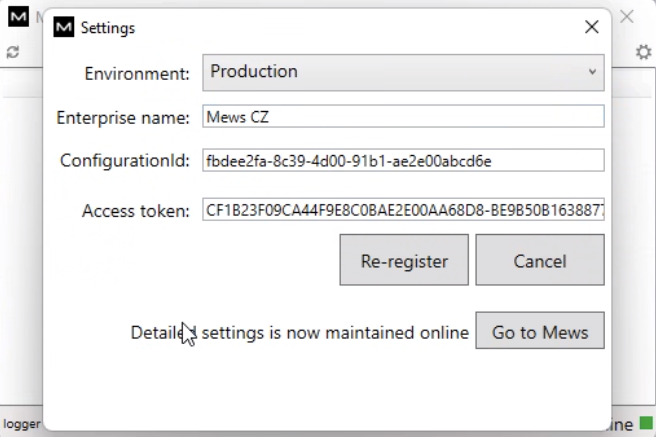The height and width of the screenshot is (437, 656).
Task: Click the Enterprise name field with Mews CZ
Action: pos(403,117)
